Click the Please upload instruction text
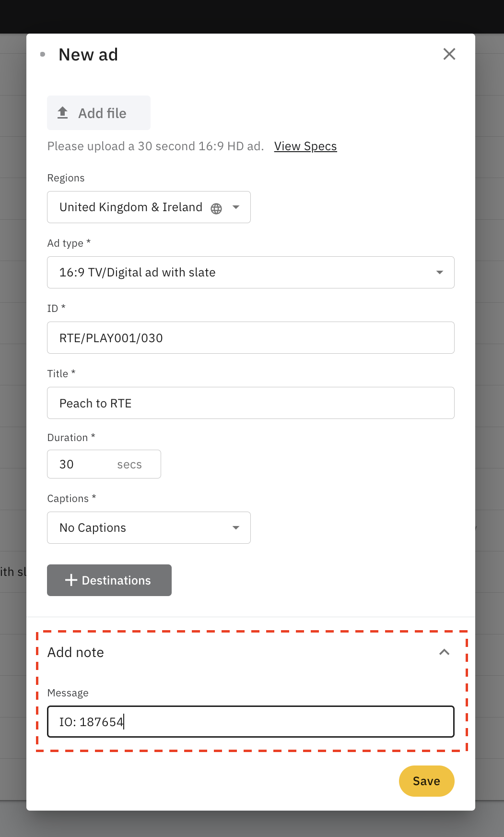The width and height of the screenshot is (504, 837). (x=155, y=146)
